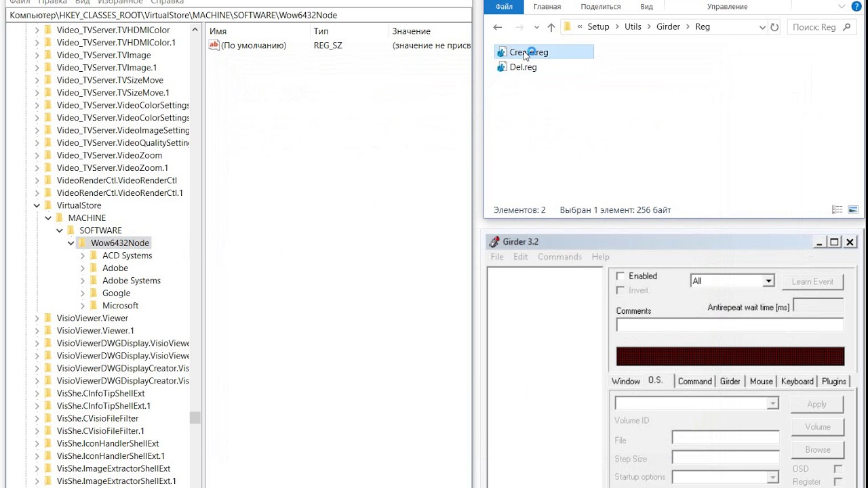Open the Startup options dropdown
The width and height of the screenshot is (868, 488).
click(772, 477)
